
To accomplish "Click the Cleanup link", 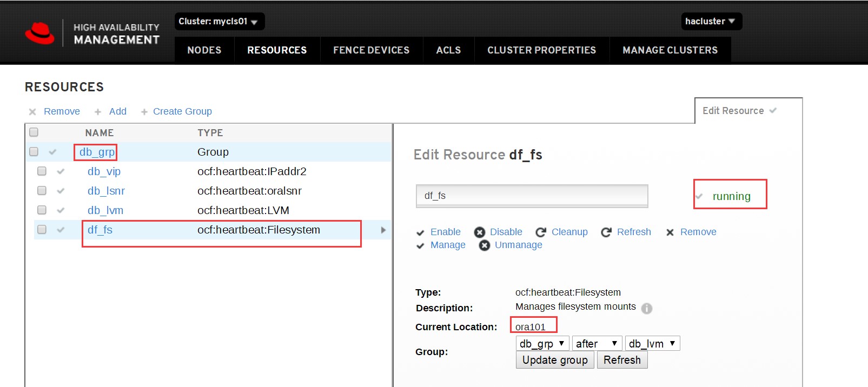I will (569, 232).
